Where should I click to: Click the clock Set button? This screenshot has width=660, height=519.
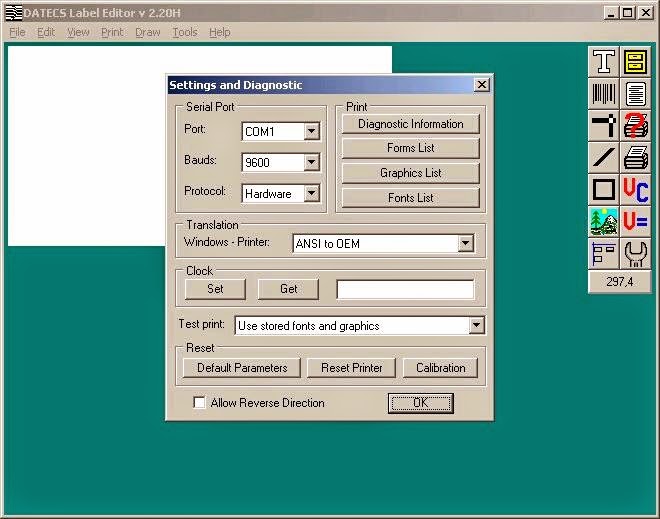215,289
